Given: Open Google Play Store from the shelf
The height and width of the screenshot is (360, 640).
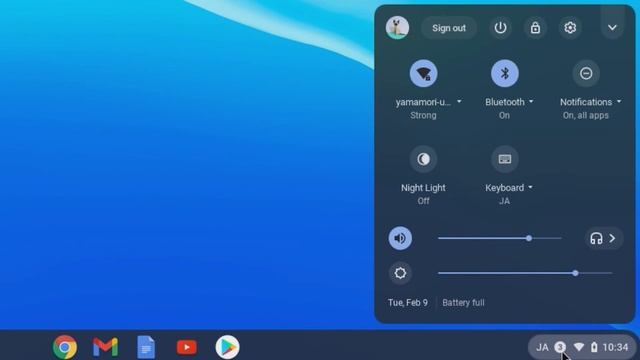Looking at the screenshot, I should [x=227, y=347].
